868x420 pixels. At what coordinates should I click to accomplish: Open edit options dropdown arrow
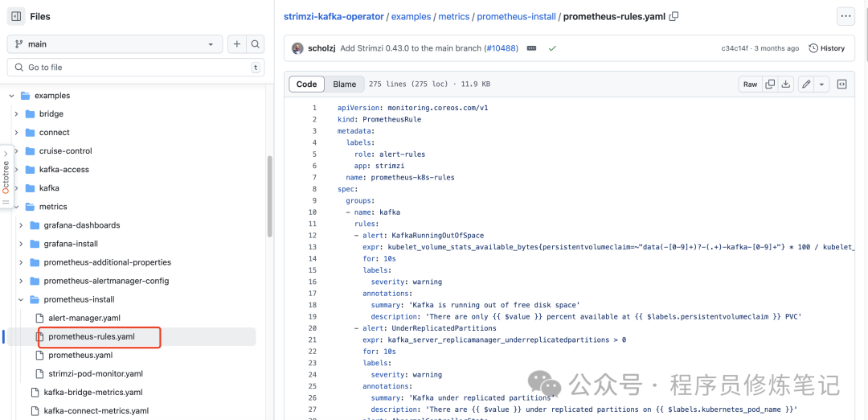(822, 84)
